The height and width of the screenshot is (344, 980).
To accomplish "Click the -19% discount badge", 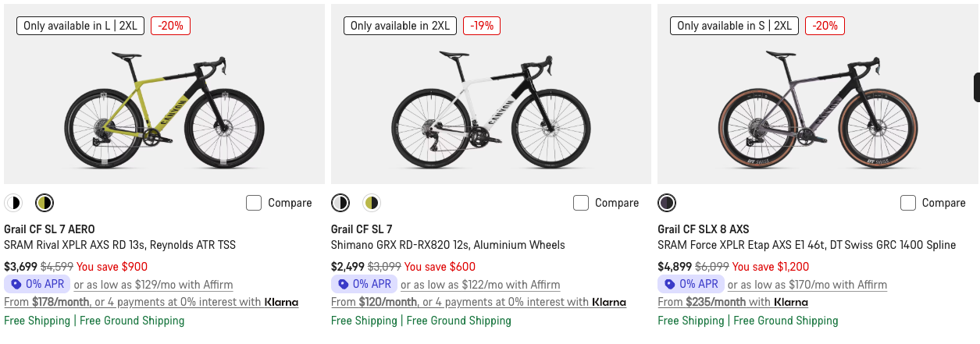I will 482,26.
